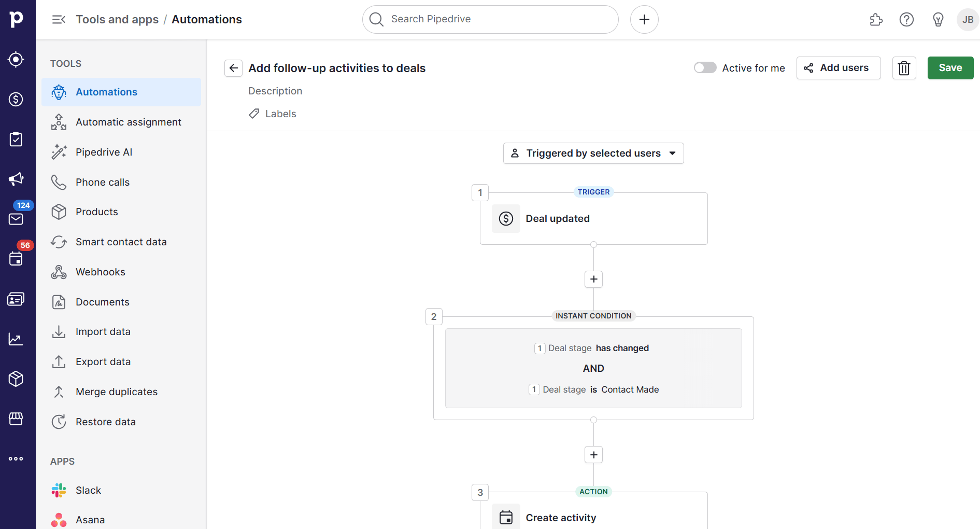Image resolution: width=980 pixels, height=529 pixels.
Task: Open the JB profile avatar menu
Action: [x=967, y=19]
